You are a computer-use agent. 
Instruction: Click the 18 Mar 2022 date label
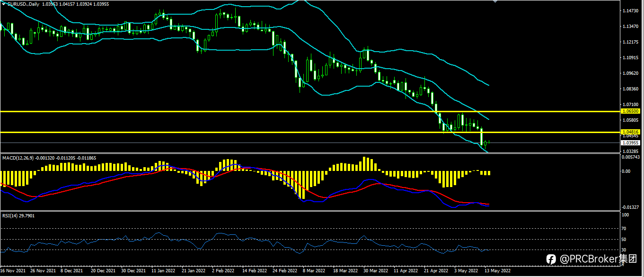[345, 271]
